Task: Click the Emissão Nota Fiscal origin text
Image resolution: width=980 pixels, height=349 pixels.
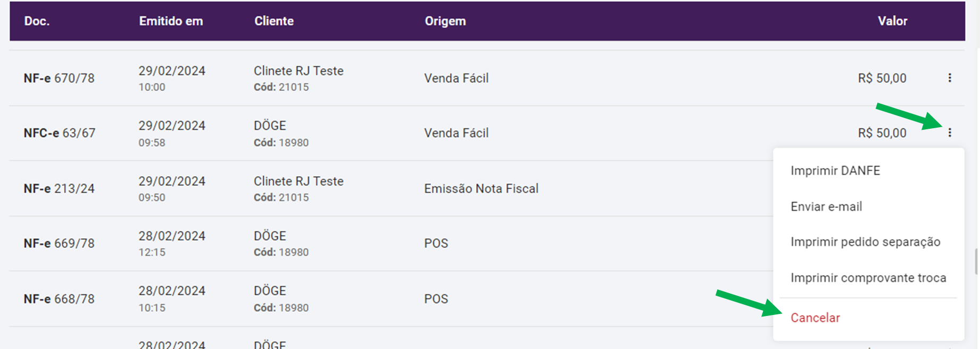Action: coord(481,189)
